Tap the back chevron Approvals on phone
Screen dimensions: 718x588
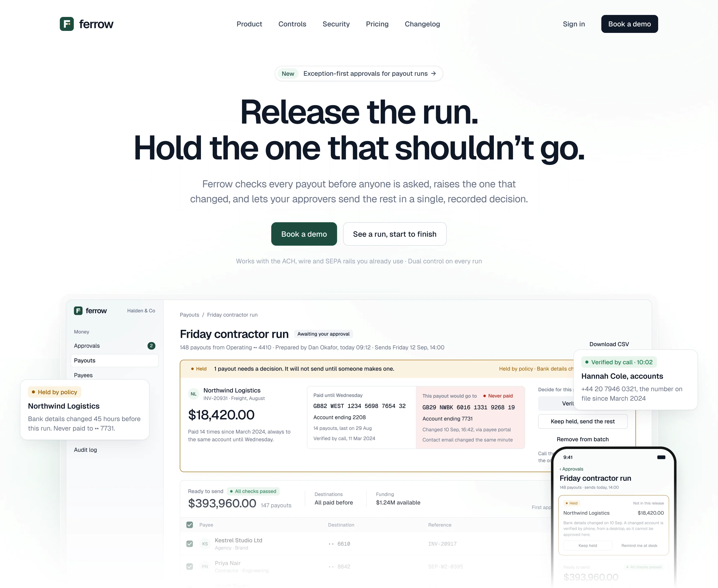point(571,469)
